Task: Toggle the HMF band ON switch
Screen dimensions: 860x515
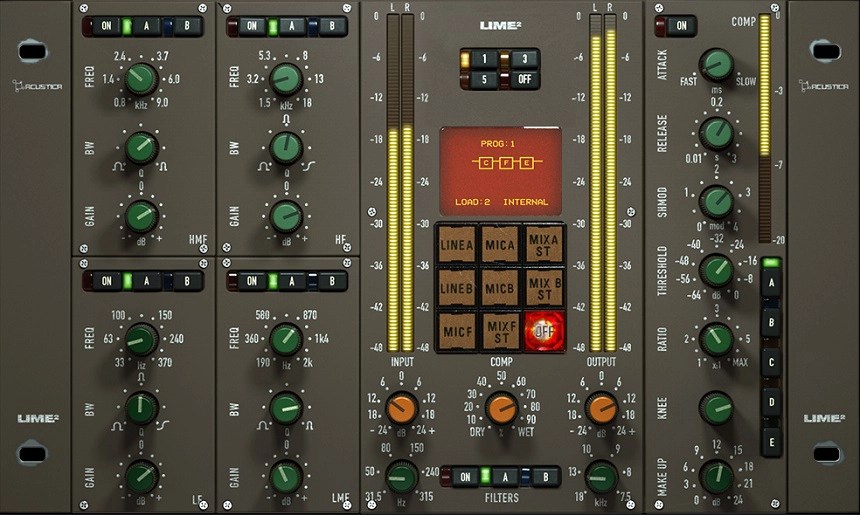Action: point(106,26)
